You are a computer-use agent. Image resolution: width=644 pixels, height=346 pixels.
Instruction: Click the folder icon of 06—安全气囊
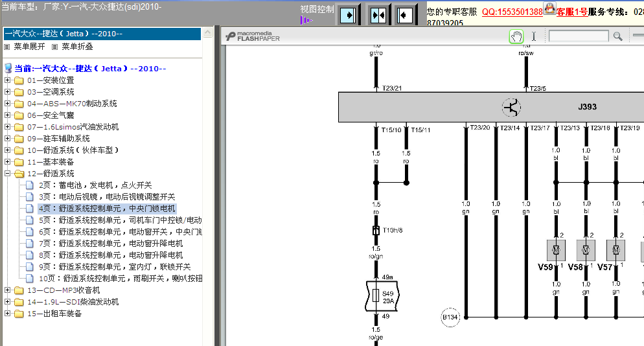pos(19,115)
